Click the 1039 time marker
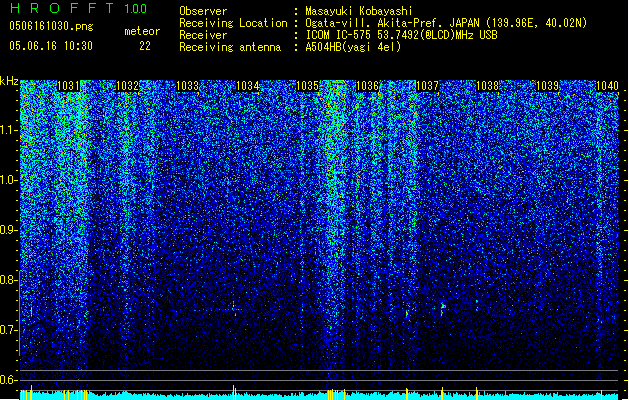The width and height of the screenshot is (629, 400). pos(548,86)
